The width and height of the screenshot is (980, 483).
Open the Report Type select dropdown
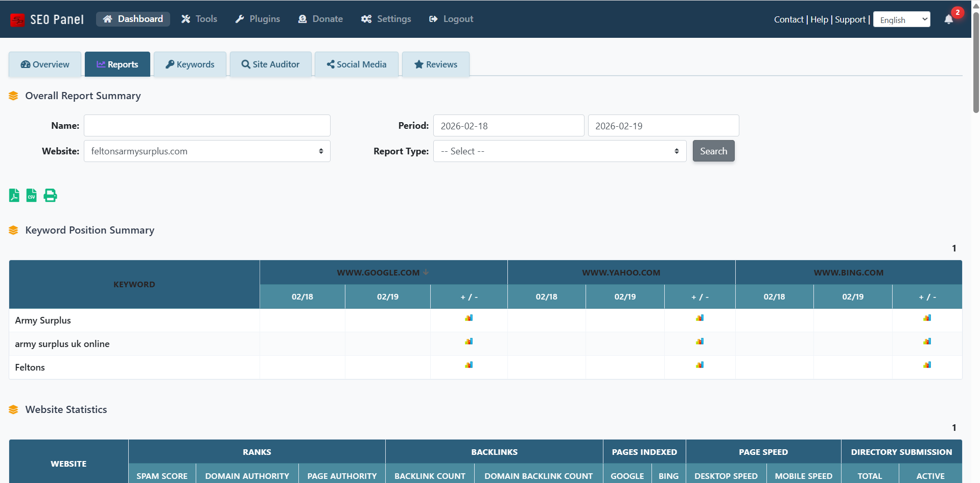559,151
